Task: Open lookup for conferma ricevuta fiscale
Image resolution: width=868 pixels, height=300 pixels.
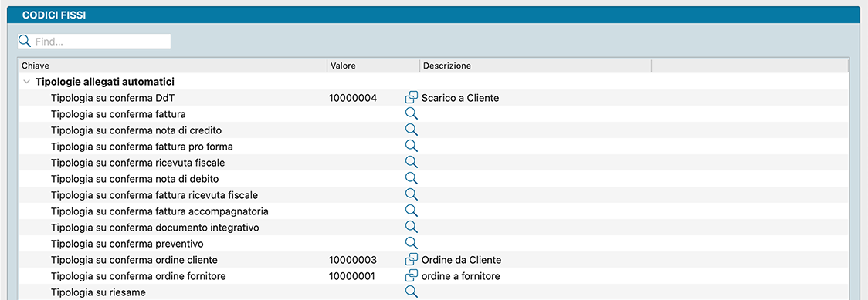Action: (x=411, y=163)
